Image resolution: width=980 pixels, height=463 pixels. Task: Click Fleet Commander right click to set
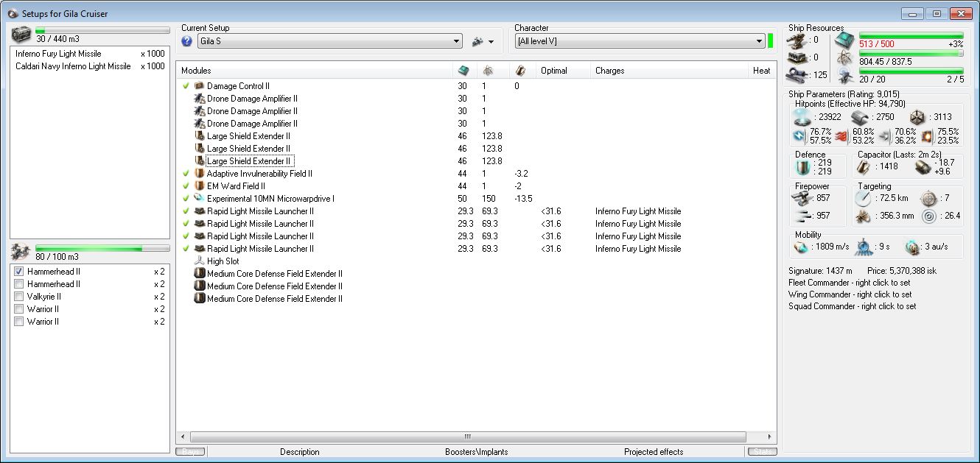pos(849,283)
